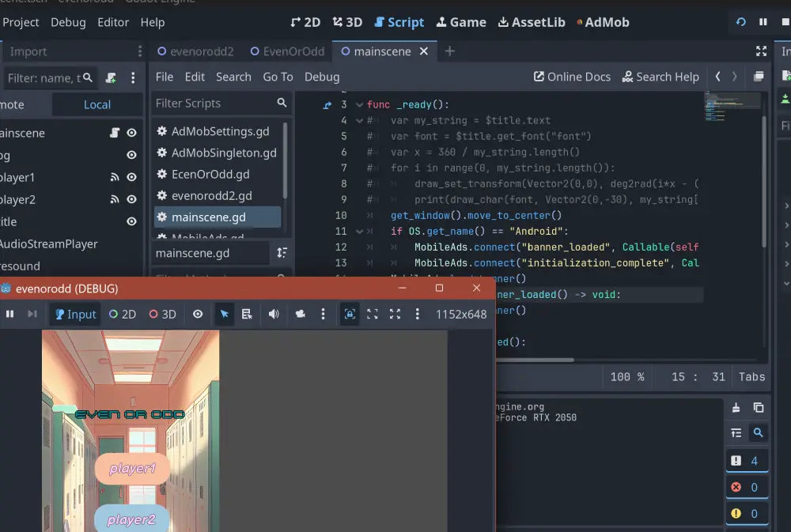The height and width of the screenshot is (532, 791).
Task: Hide the mainscene node
Action: [x=131, y=133]
